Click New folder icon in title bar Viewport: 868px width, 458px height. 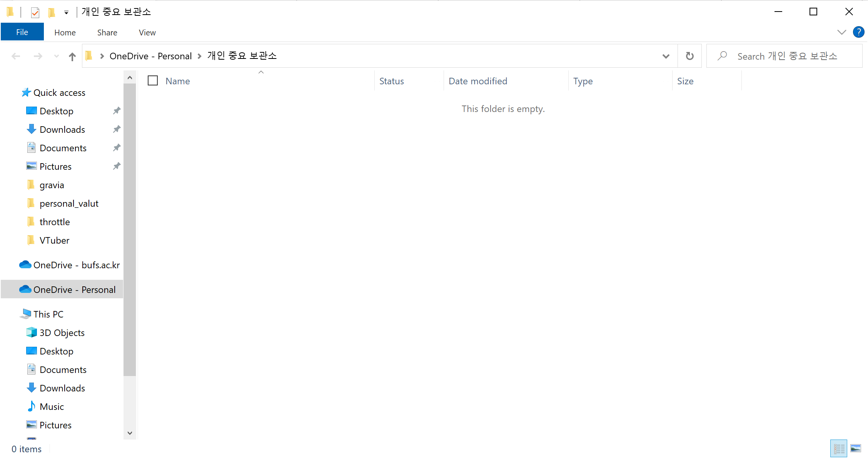(51, 13)
